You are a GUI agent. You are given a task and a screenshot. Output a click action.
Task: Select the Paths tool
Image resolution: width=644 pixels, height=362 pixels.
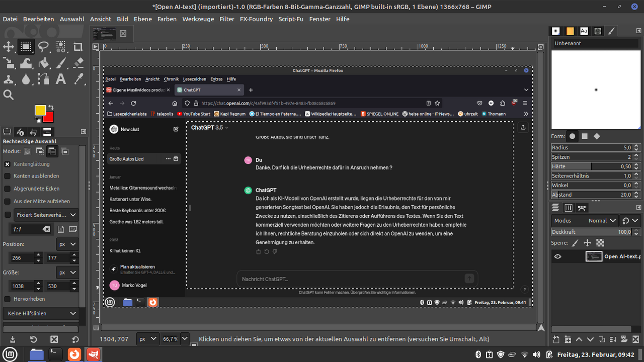[x=43, y=79]
